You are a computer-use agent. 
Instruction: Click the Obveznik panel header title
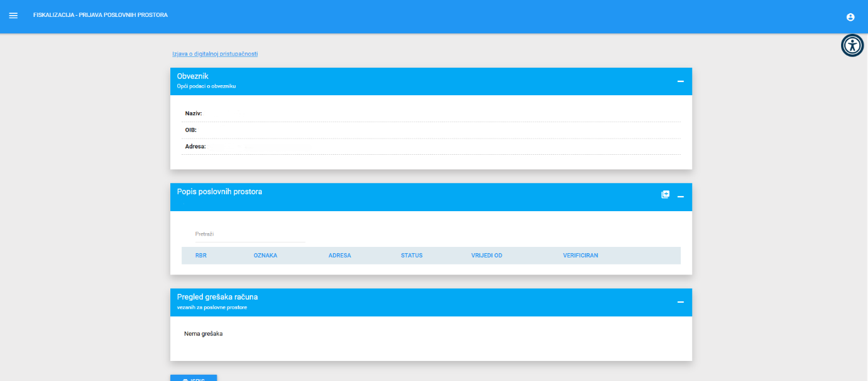[193, 76]
